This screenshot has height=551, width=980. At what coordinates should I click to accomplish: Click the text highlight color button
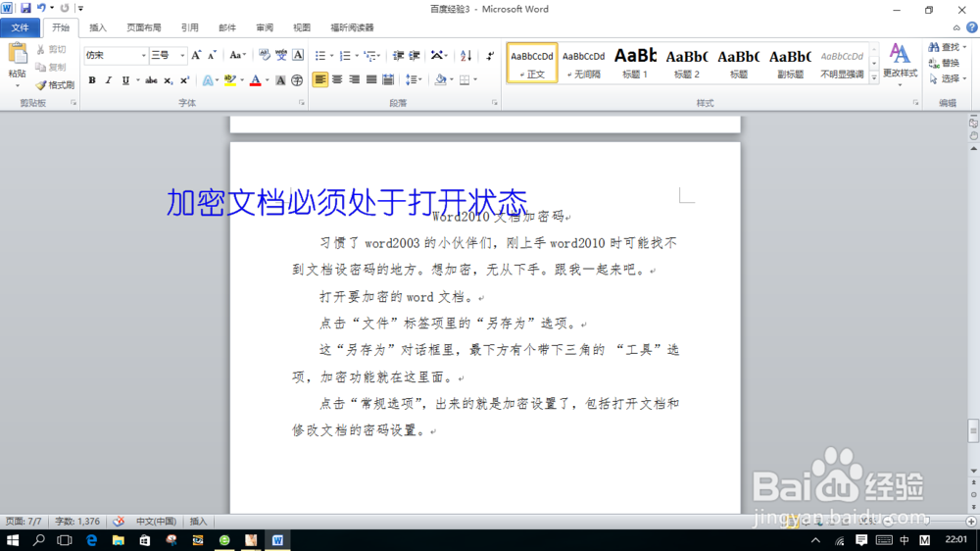click(x=230, y=80)
